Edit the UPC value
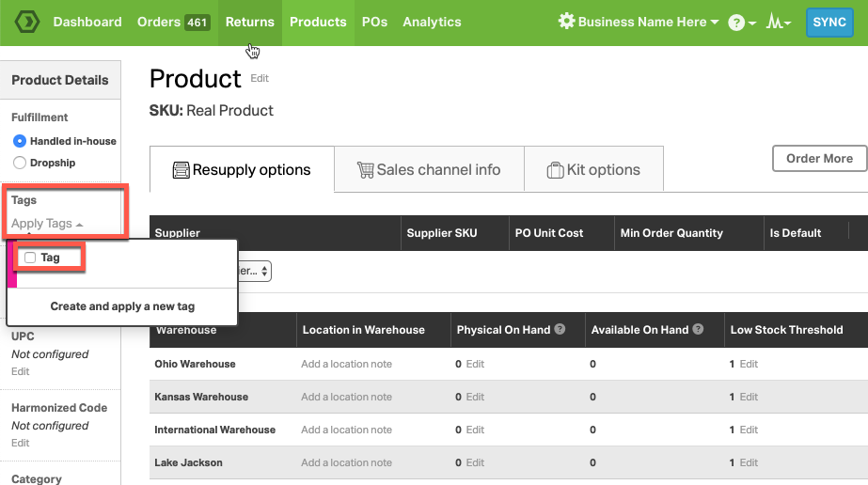This screenshot has height=485, width=868. [x=21, y=371]
